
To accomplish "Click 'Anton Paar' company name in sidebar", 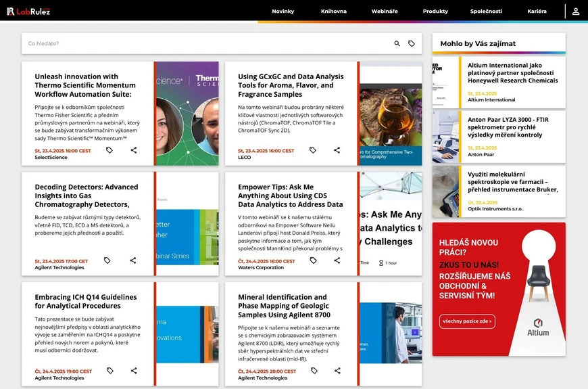I will [x=481, y=154].
